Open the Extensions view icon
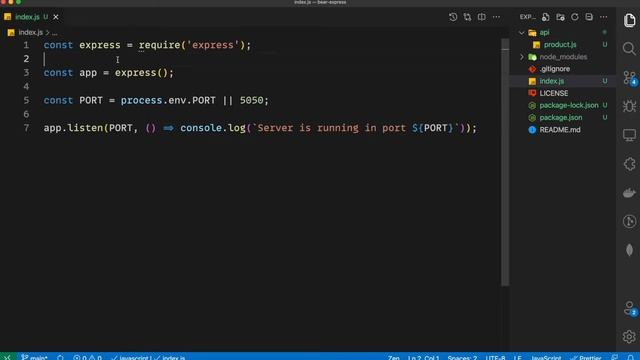The height and width of the screenshot is (360, 640). tap(629, 164)
